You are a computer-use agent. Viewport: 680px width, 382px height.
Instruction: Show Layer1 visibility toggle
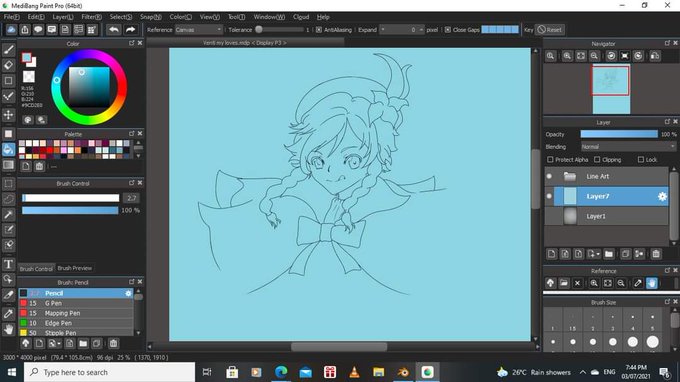(x=549, y=216)
